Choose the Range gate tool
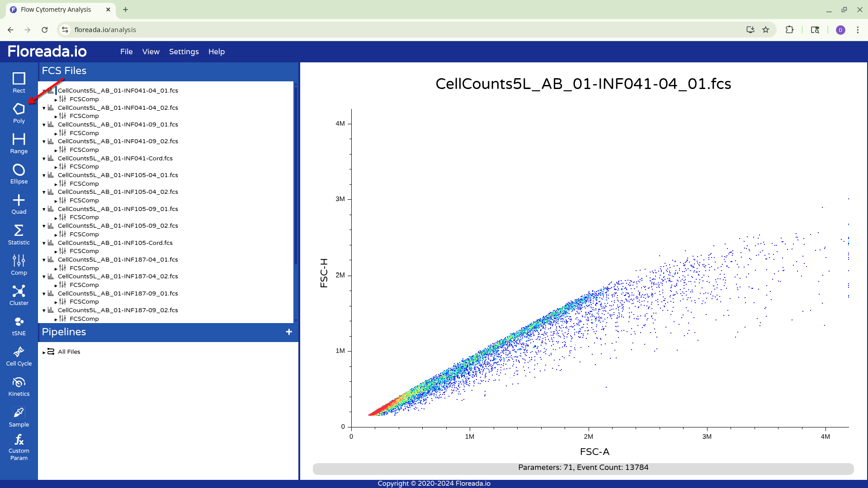 [19, 143]
